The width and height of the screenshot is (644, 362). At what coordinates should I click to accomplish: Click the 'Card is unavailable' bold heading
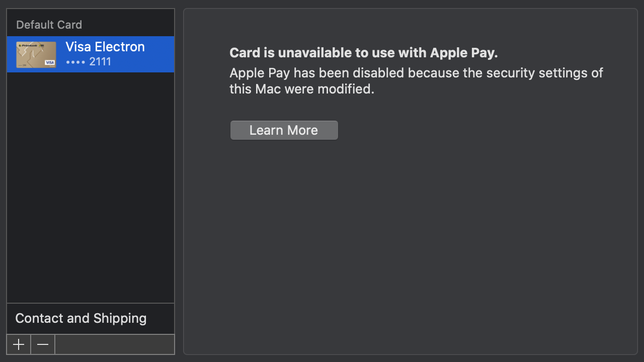(363, 53)
